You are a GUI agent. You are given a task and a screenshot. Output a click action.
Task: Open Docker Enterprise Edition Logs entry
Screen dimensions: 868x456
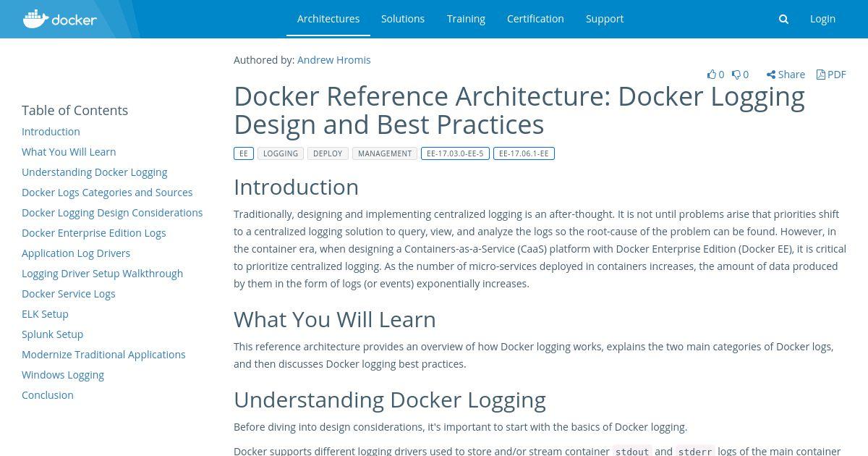(94, 233)
